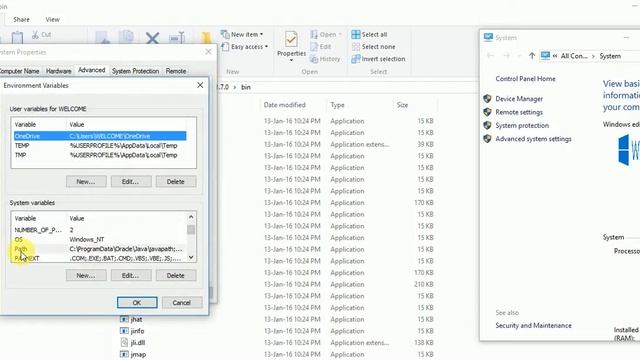Close the System Properties dialog

pos(209,52)
